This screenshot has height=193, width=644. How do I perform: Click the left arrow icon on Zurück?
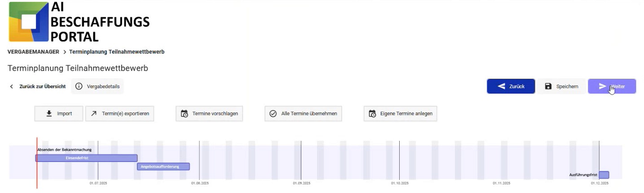pos(502,86)
